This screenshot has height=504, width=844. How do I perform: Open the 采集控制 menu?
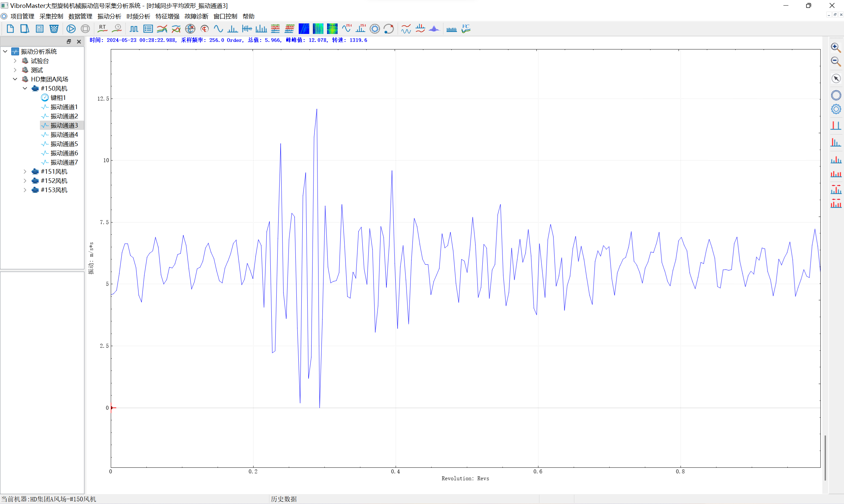pos(51,16)
